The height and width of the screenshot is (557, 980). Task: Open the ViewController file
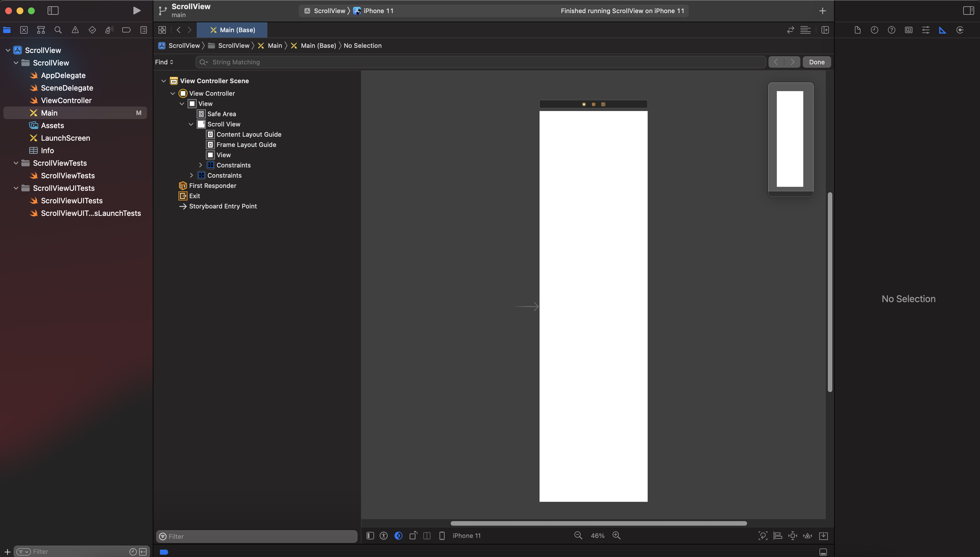pyautogui.click(x=66, y=100)
